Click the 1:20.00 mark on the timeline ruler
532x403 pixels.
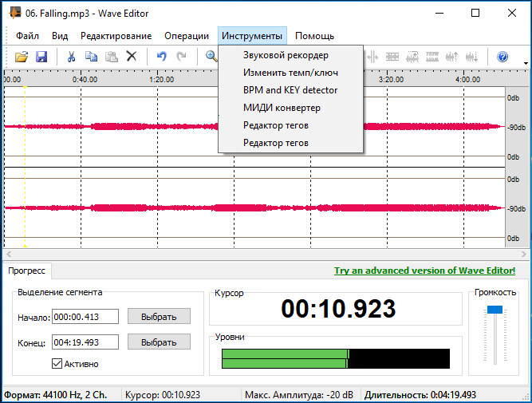click(x=161, y=80)
